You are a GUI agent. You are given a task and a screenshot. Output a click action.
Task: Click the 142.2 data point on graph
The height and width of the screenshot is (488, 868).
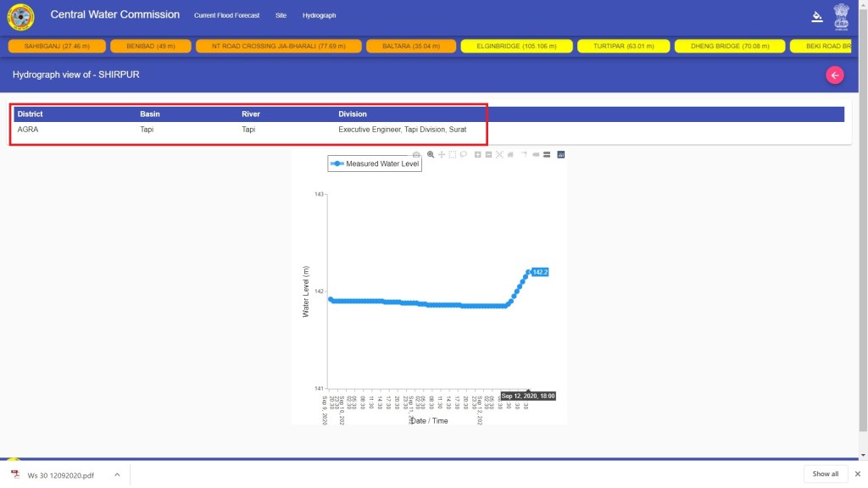point(528,272)
